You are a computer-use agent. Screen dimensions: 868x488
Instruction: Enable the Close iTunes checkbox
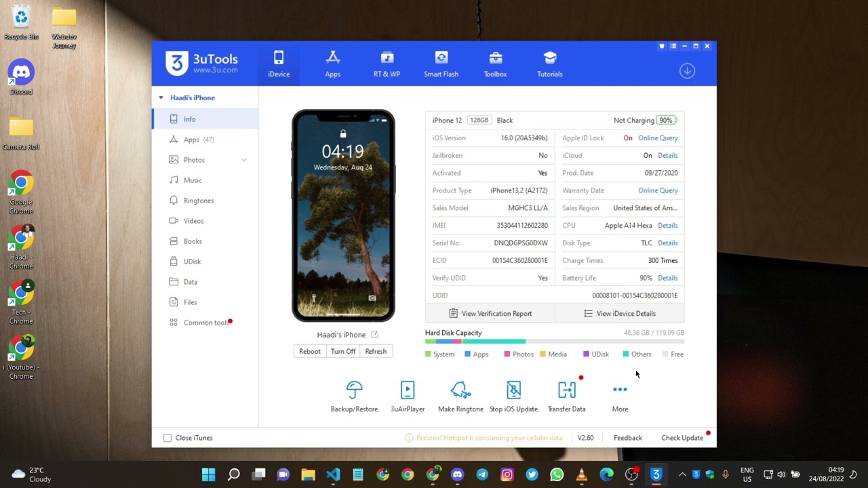coord(167,438)
